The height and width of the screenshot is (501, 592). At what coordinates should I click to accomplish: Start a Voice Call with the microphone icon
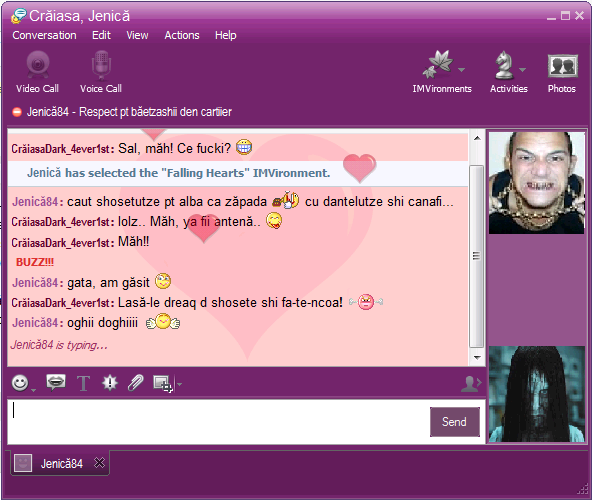pos(101,65)
